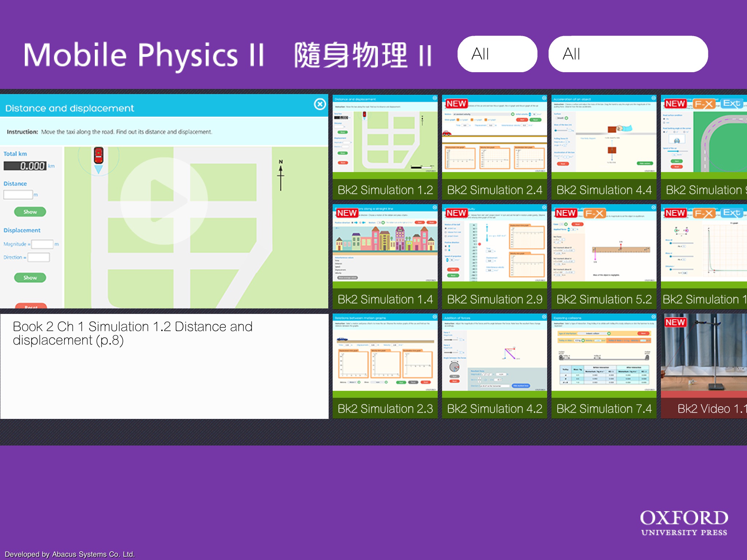Open Bk2 Simulation 4.2 thumbnail
747x560 pixels.
pyautogui.click(x=494, y=366)
